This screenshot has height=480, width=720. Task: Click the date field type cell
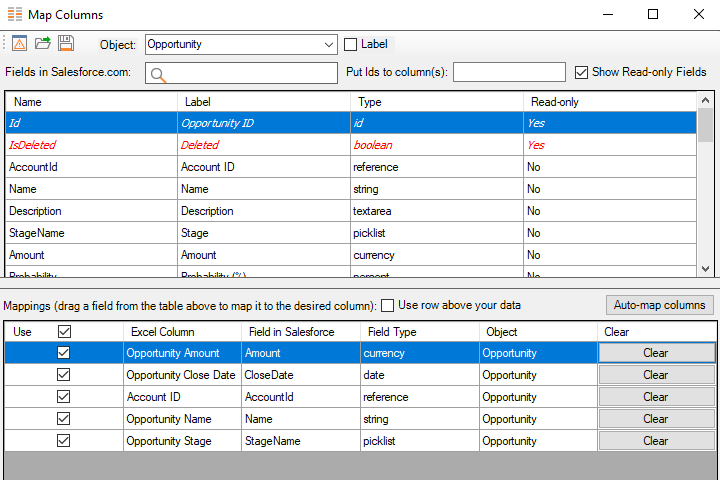point(420,375)
